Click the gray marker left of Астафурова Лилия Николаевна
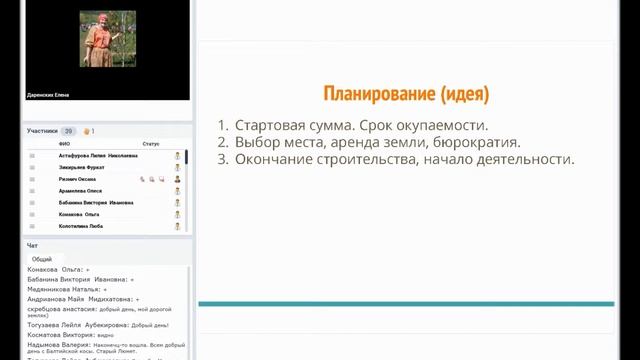Image resolution: width=640 pixels, height=360 pixels. point(32,156)
